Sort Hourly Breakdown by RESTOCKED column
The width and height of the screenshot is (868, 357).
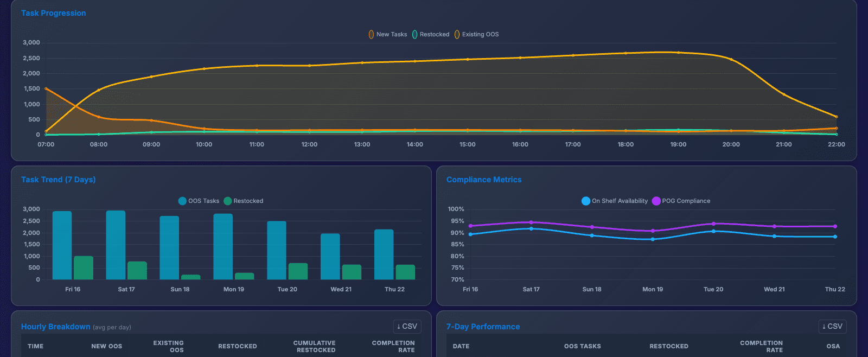click(x=238, y=346)
